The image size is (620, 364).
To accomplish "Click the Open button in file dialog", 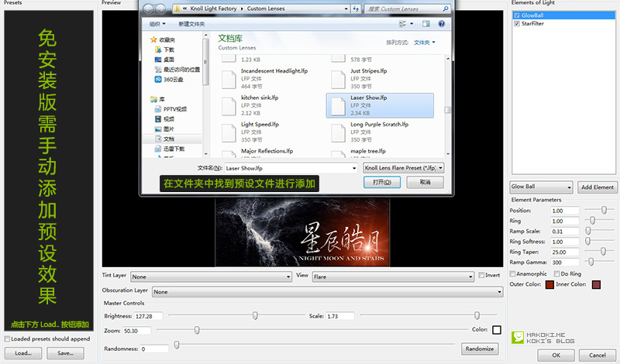I will tap(382, 182).
